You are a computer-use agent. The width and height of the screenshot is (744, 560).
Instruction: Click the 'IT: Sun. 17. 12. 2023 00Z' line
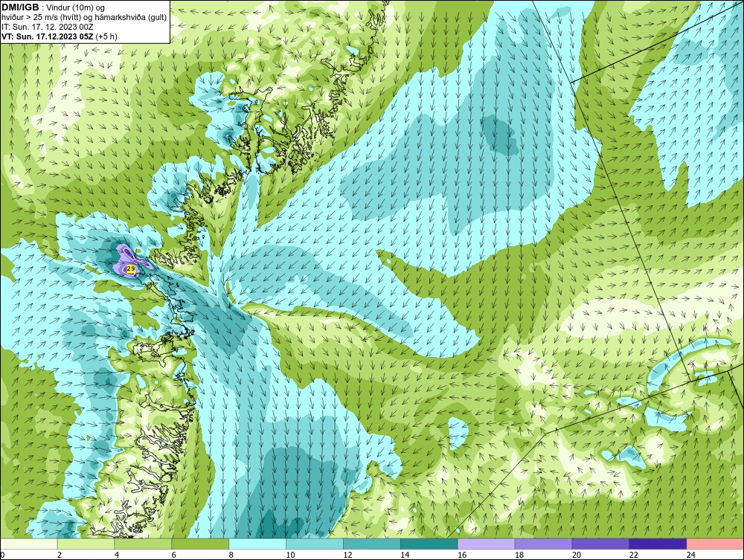pyautogui.click(x=48, y=27)
